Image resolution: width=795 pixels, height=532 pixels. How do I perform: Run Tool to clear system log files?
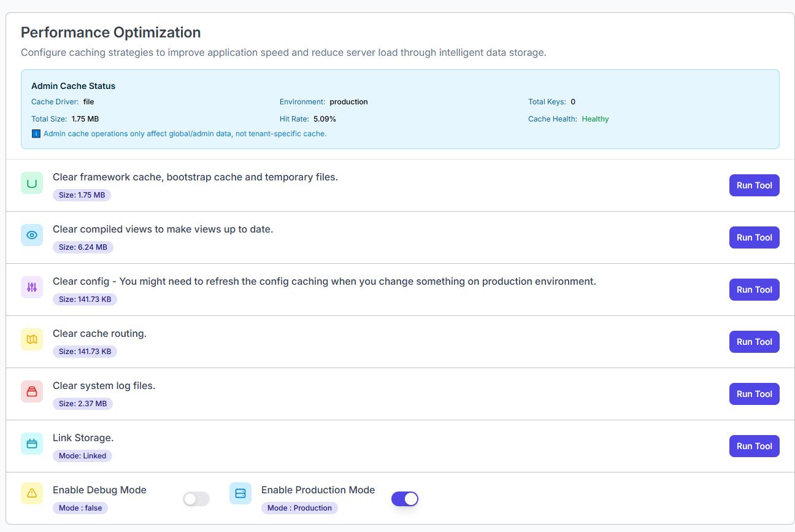coord(754,394)
